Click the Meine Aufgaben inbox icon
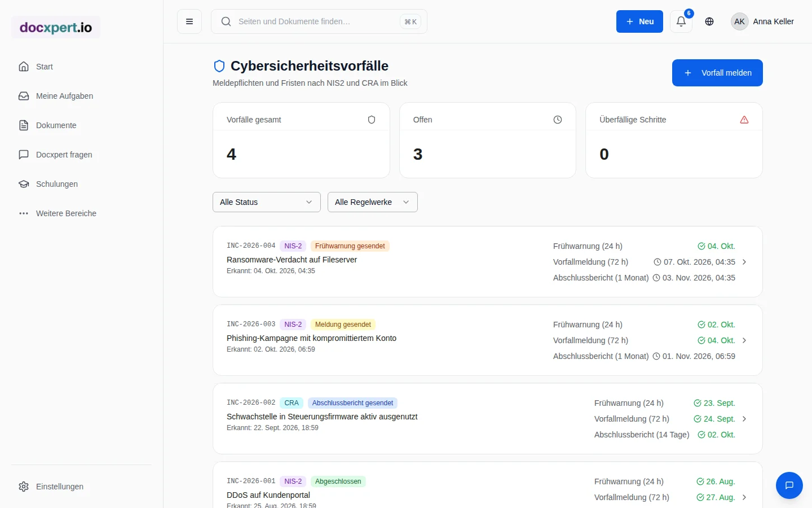This screenshot has width=812, height=508. (x=24, y=96)
